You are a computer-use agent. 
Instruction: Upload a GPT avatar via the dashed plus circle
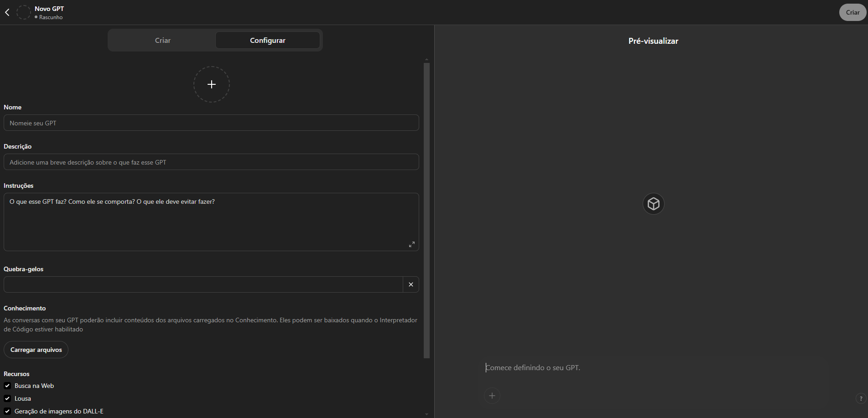click(x=211, y=84)
